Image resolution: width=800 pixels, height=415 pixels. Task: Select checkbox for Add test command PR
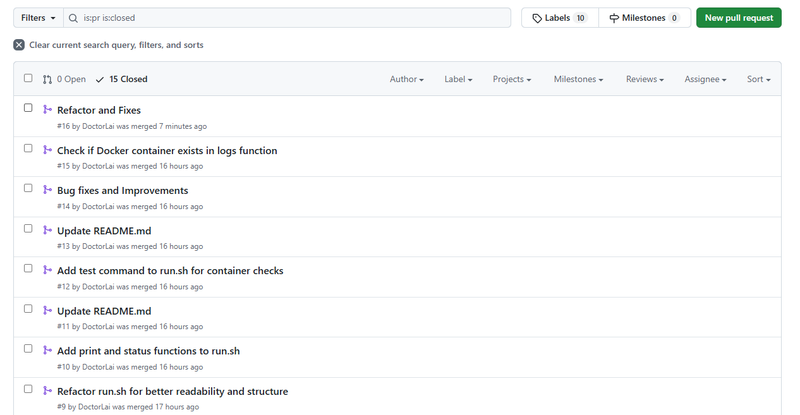28,268
